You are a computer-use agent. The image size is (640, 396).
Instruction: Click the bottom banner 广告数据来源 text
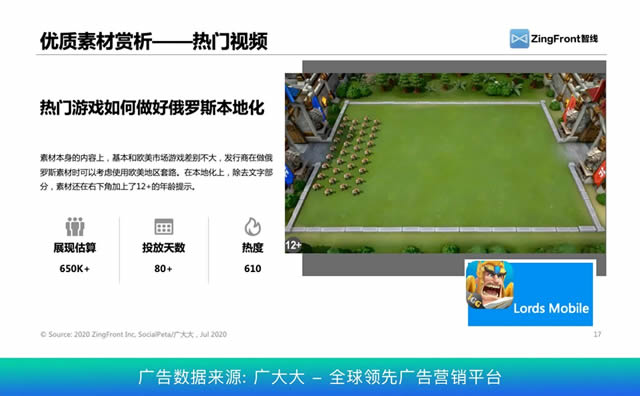tap(320, 377)
